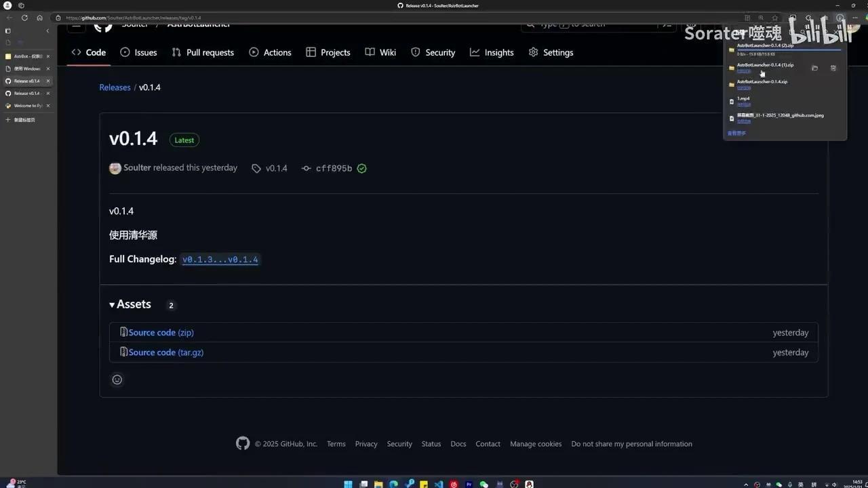Screen dimensions: 868x488
Task: Open the repository Settings tab
Action: click(x=551, y=52)
